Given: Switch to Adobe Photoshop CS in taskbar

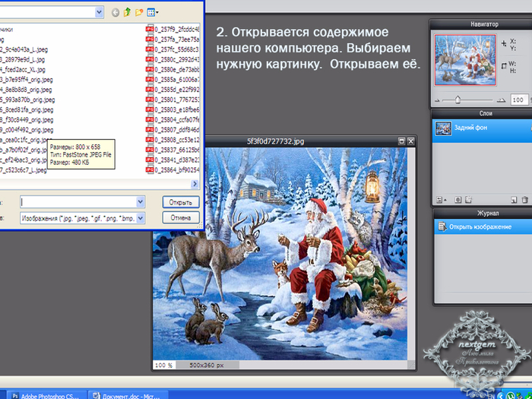Looking at the screenshot, I should 46,396.
